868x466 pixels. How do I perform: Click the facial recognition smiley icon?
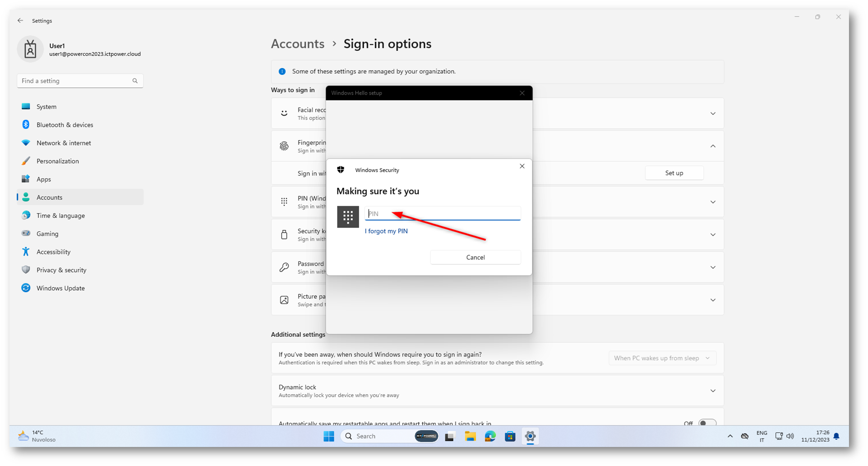pyautogui.click(x=284, y=113)
